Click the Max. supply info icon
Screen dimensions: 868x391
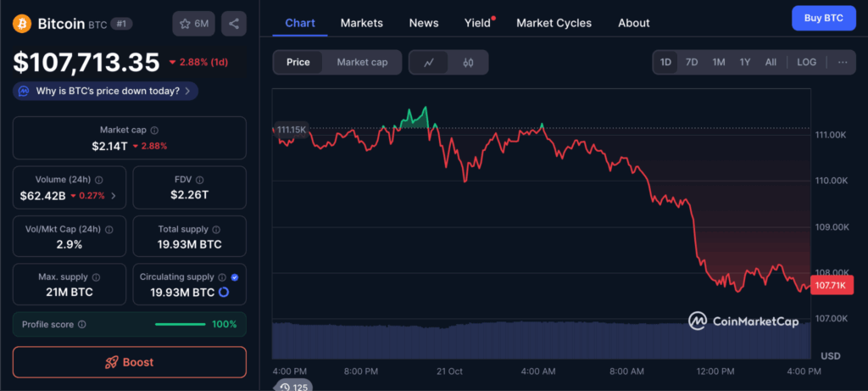click(x=96, y=277)
